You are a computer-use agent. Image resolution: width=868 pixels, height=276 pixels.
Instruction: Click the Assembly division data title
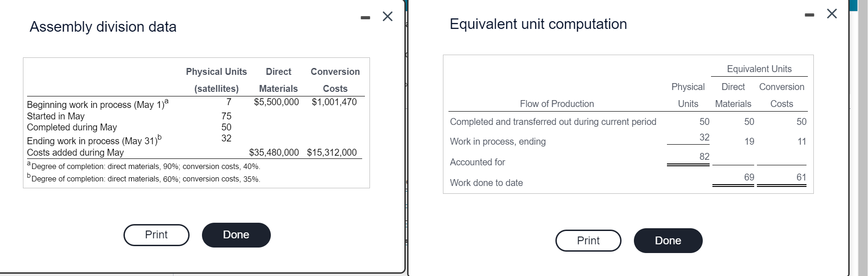pos(103,27)
